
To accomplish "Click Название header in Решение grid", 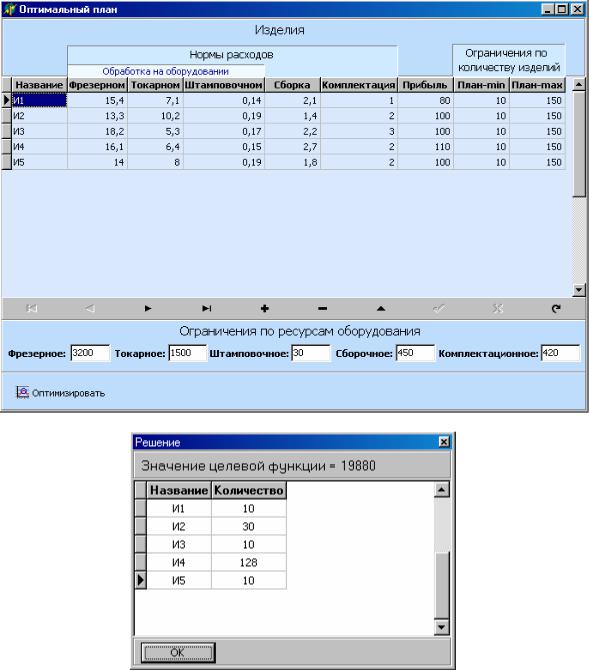I will (x=179, y=490).
